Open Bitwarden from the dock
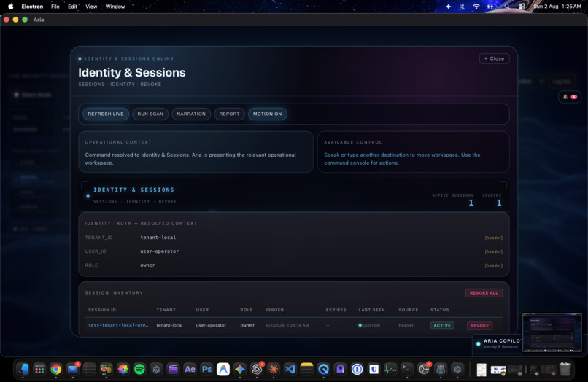This screenshot has height=382, width=588. [374, 370]
